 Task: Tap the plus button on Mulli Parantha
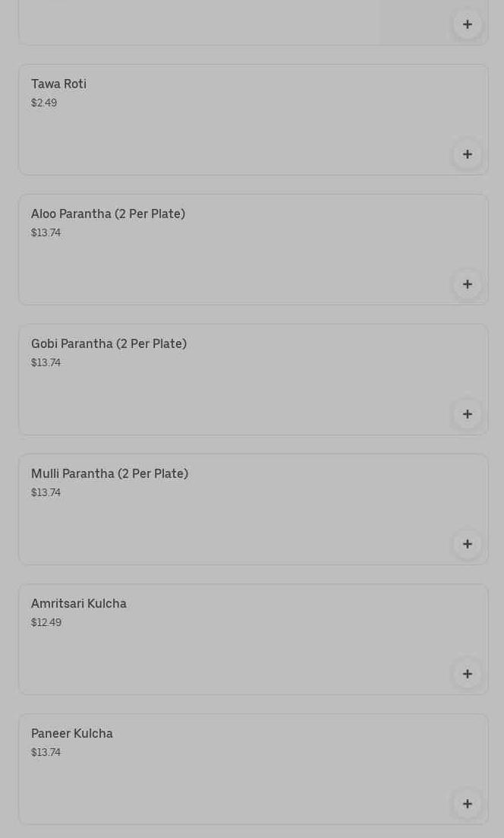click(467, 544)
